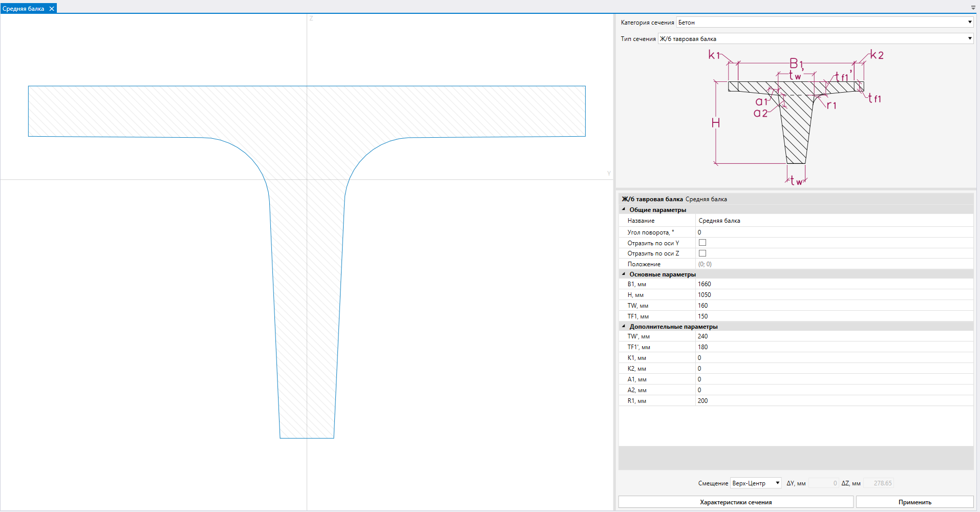Select the B1, мм row label
Screen dimensions: 980x512
[x=637, y=284]
